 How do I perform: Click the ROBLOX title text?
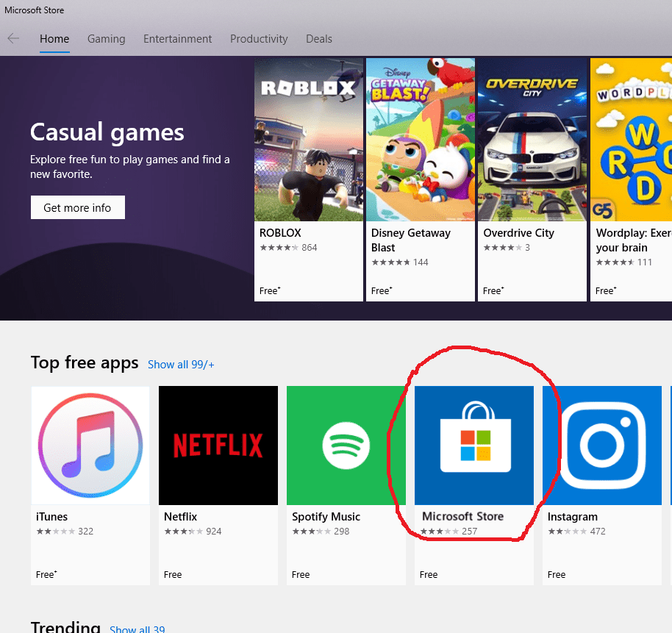[x=280, y=233]
